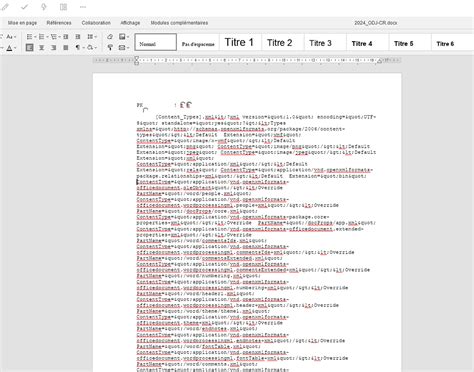Toggle nonprinting characters pilcrow
The height and width of the screenshot is (372, 474).
pos(78,48)
